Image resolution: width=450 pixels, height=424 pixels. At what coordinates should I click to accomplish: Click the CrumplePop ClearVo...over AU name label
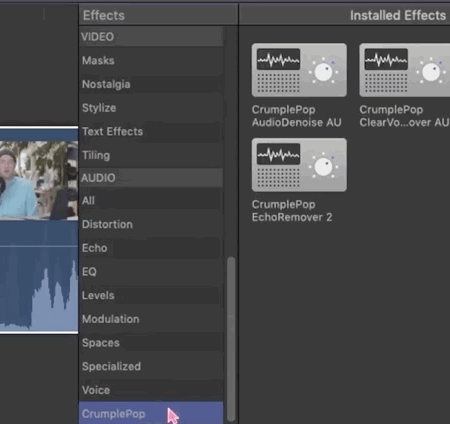pyautogui.click(x=404, y=116)
